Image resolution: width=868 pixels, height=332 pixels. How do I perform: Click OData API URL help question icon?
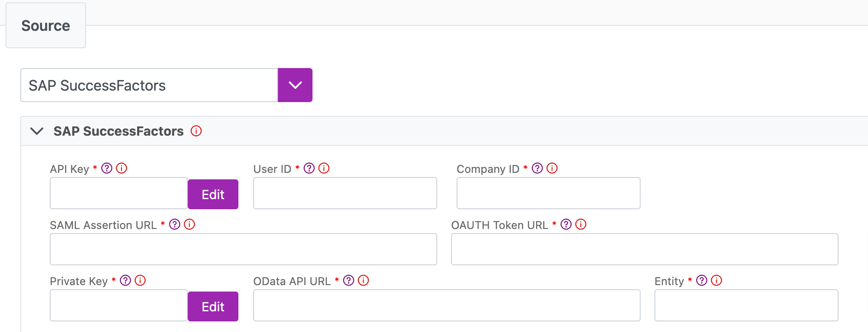pyautogui.click(x=348, y=280)
